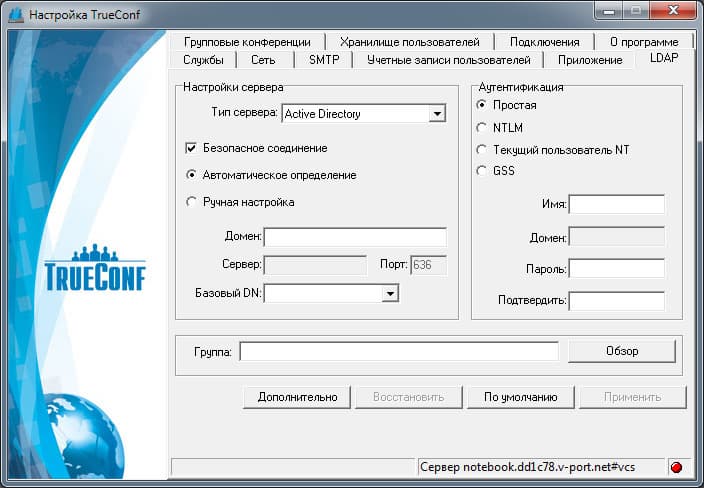Open Групповые конференции tab

point(247,42)
